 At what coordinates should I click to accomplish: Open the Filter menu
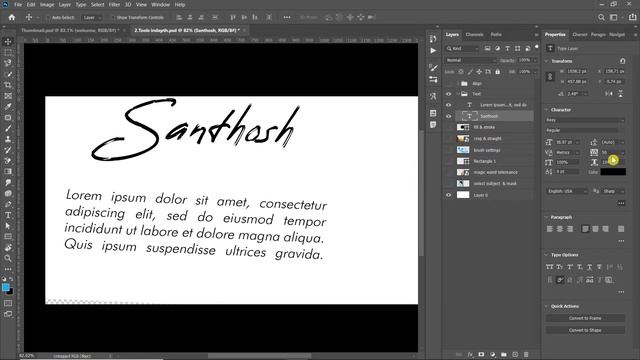pyautogui.click(x=114, y=5)
